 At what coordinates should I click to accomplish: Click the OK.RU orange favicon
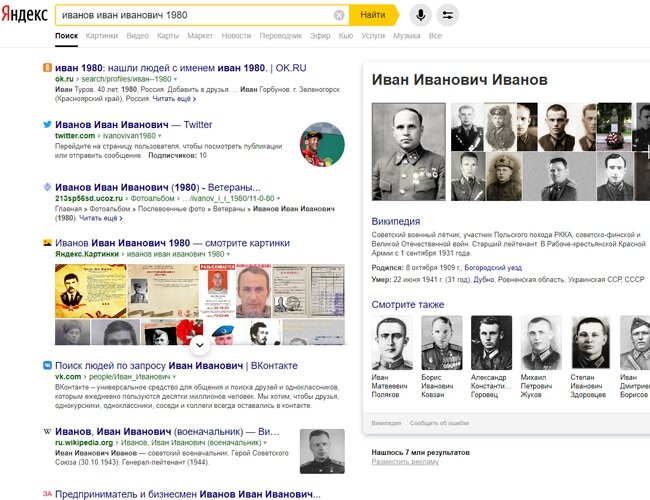coord(47,67)
